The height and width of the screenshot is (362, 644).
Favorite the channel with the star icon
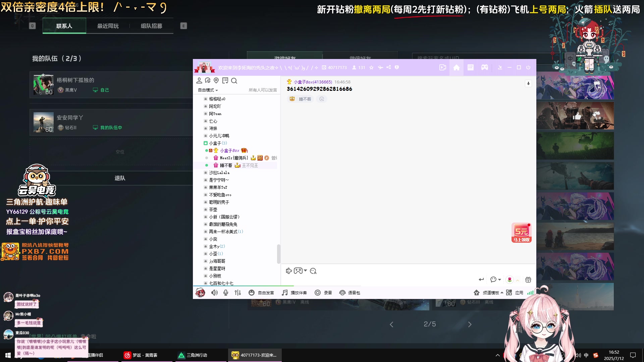[371, 67]
